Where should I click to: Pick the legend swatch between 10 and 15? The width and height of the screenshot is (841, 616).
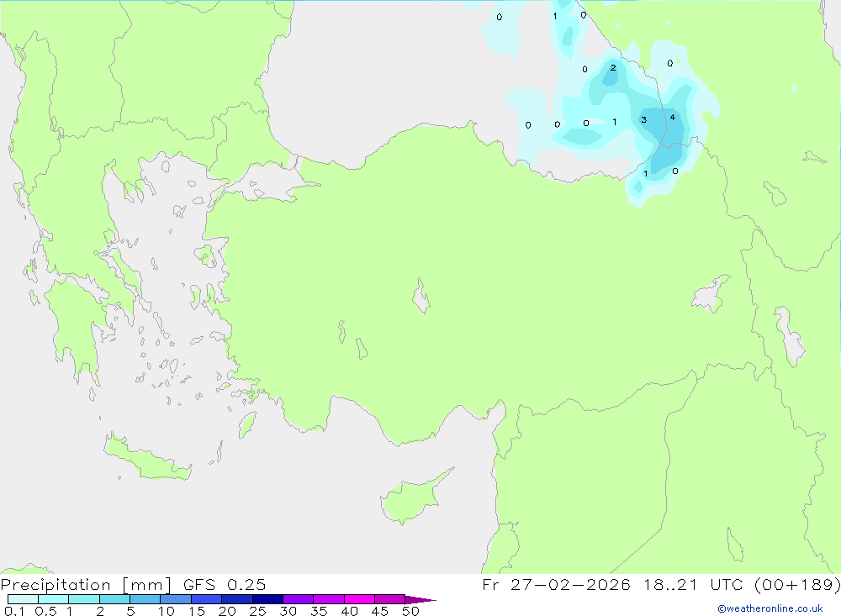176,599
